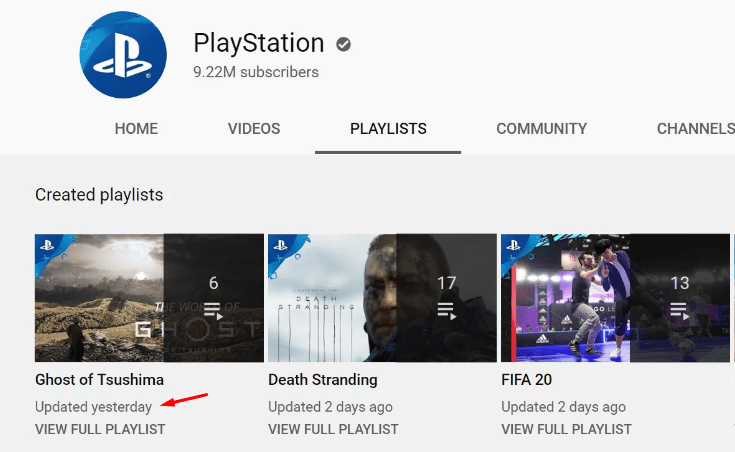Click the FIFA 20 playlist queue icon
The image size is (735, 452).
coord(679,310)
